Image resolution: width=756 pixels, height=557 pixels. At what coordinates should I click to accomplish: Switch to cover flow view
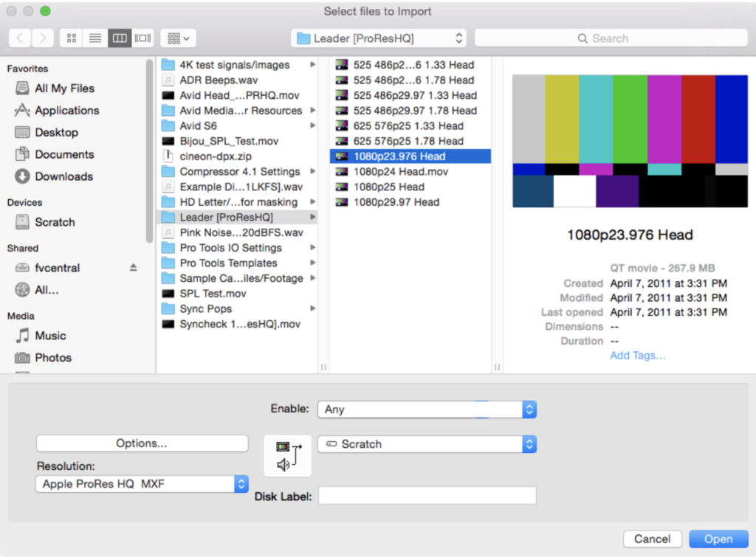(142, 38)
